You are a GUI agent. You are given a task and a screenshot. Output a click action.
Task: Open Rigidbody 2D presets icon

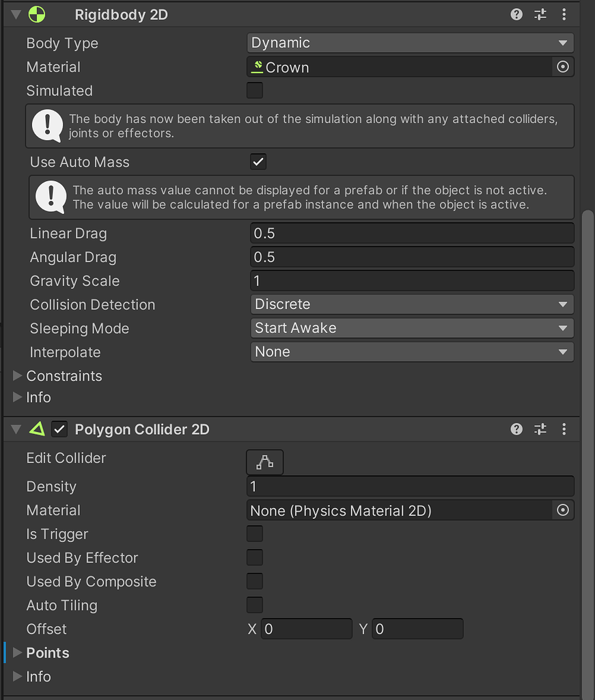(540, 14)
